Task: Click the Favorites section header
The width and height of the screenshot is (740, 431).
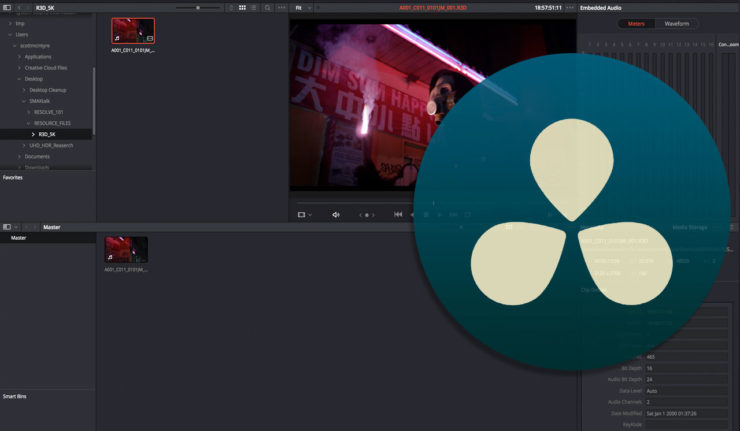Action: point(13,177)
